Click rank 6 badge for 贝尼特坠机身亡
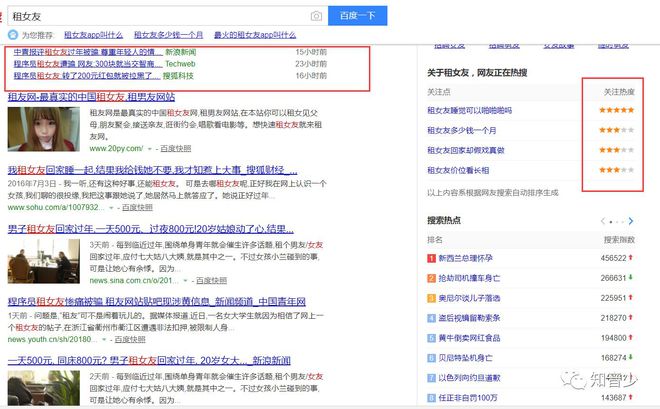 [431, 358]
